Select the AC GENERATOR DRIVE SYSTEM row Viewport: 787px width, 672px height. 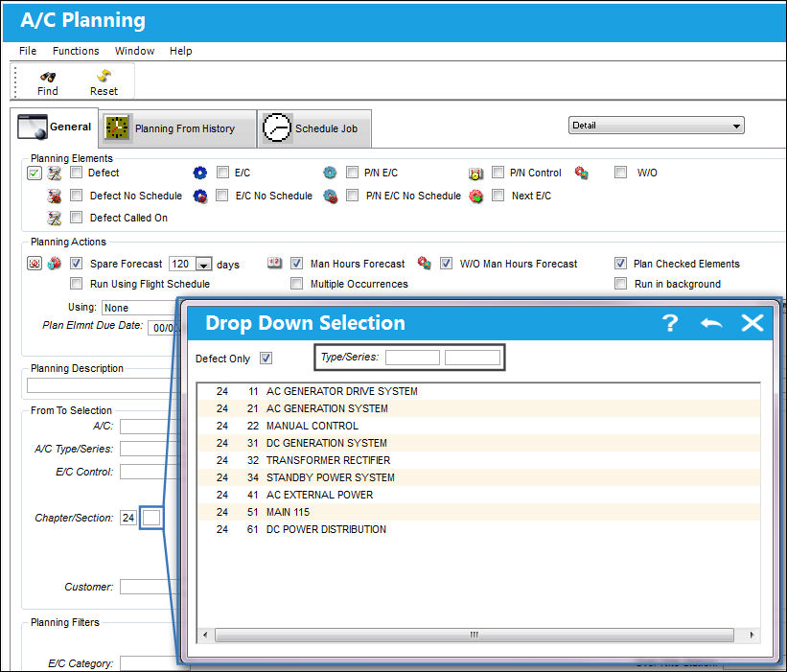[x=478, y=391]
